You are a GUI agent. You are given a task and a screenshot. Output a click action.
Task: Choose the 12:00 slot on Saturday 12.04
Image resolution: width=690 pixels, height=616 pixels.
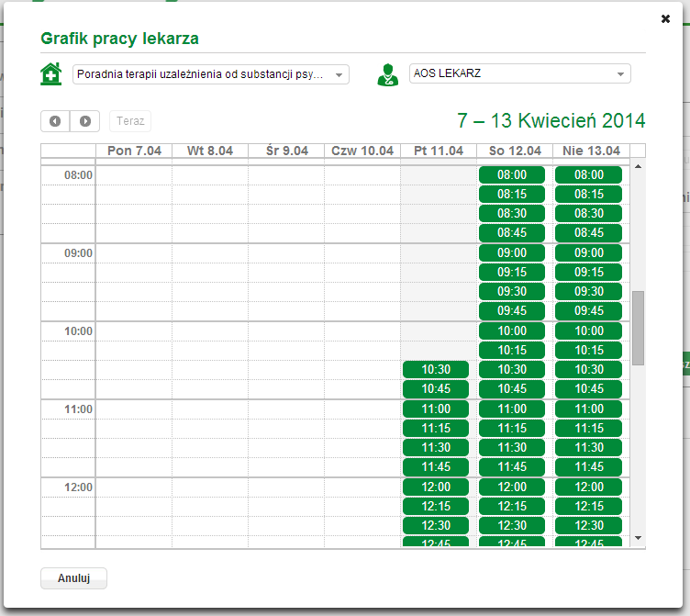point(512,487)
